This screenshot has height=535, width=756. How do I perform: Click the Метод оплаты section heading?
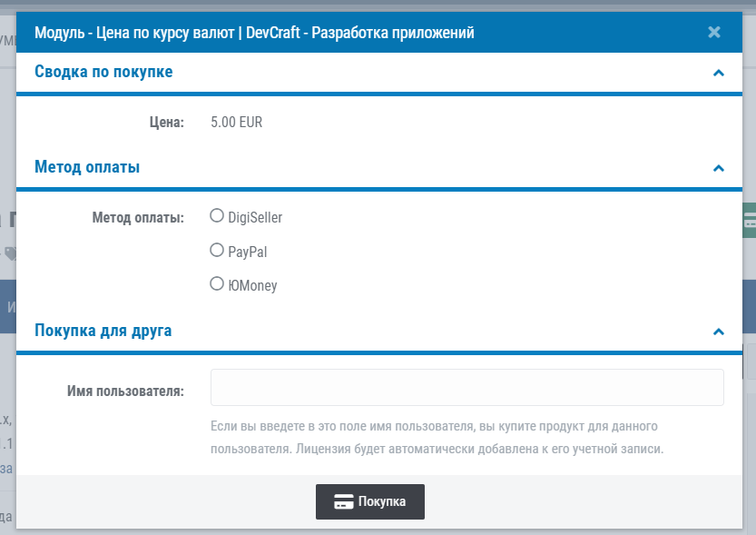[x=87, y=167]
